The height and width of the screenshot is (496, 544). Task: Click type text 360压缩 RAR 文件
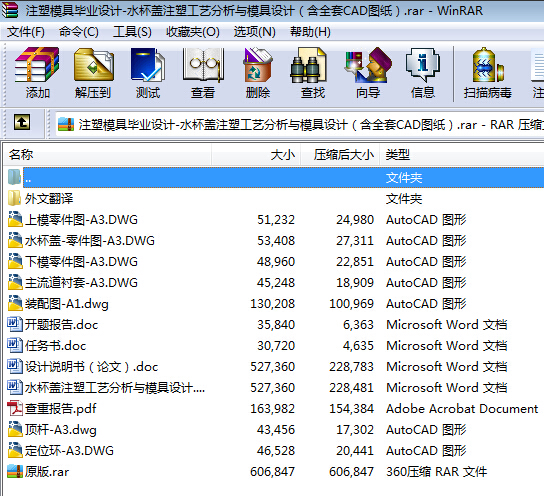(436, 472)
